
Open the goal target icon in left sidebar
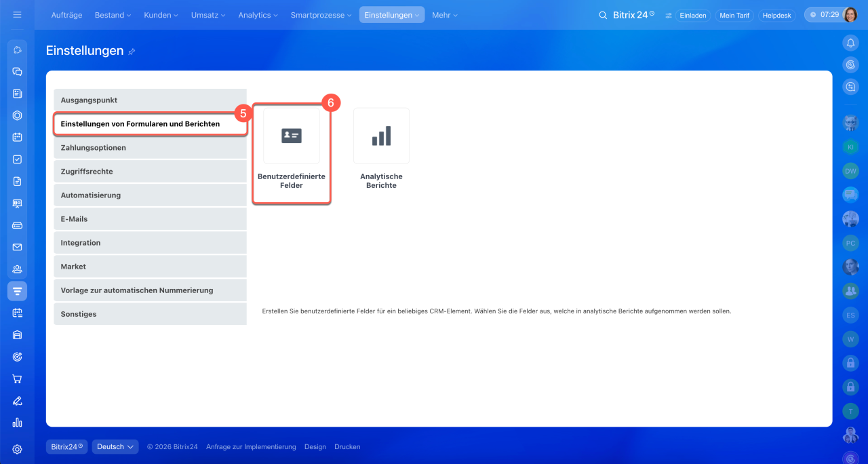18,357
